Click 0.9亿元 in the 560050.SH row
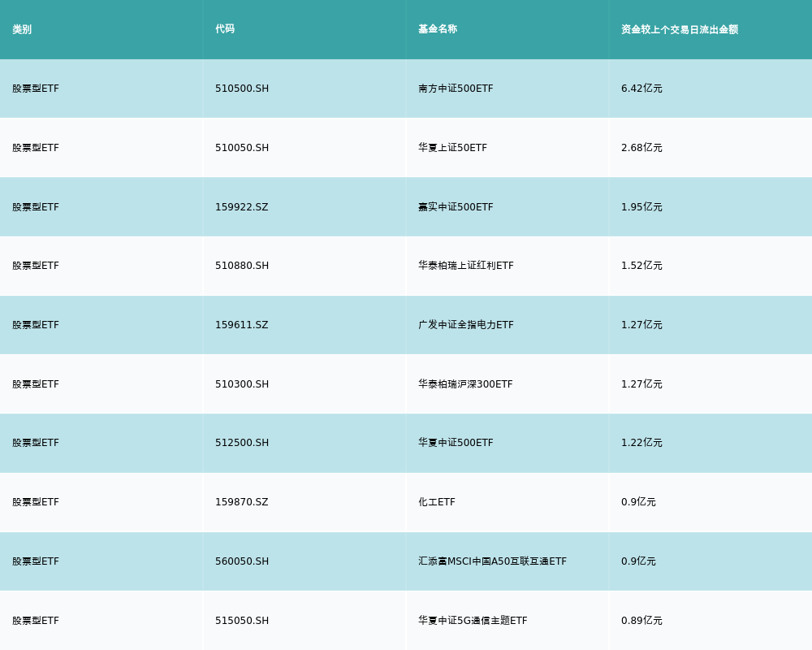Screen dimensions: 812x650 coord(638,561)
